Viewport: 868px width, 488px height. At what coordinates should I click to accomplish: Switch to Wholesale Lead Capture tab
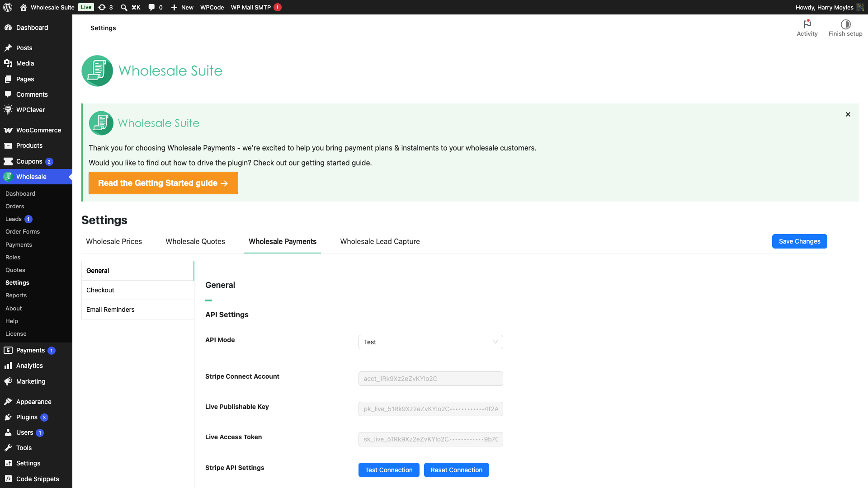(x=380, y=241)
